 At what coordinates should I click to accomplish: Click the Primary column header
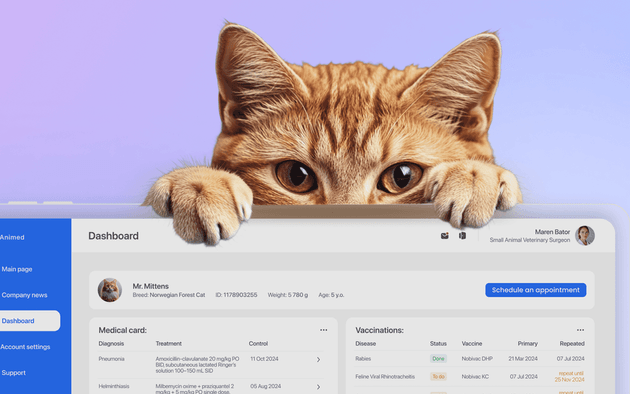pos(527,344)
